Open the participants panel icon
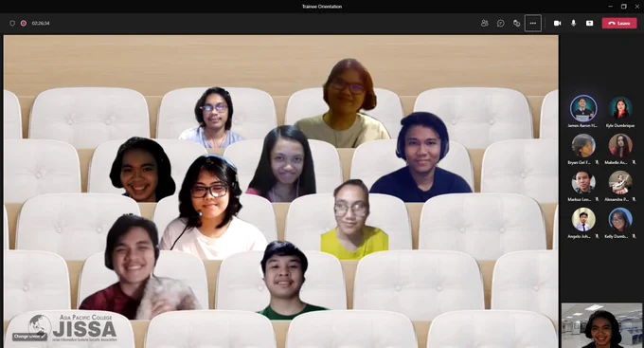644x348 pixels. coord(485,24)
